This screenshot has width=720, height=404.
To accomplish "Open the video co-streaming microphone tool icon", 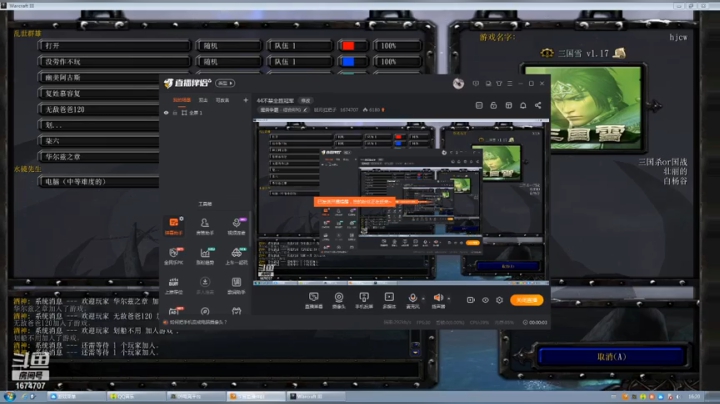I will [x=236, y=226].
